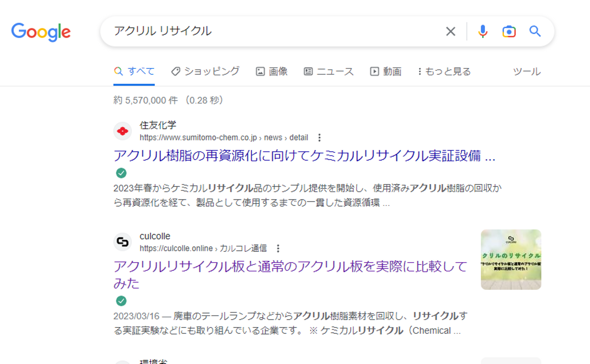The height and width of the screenshot is (364, 590).
Task: Click the Google logo
Action: [41, 32]
